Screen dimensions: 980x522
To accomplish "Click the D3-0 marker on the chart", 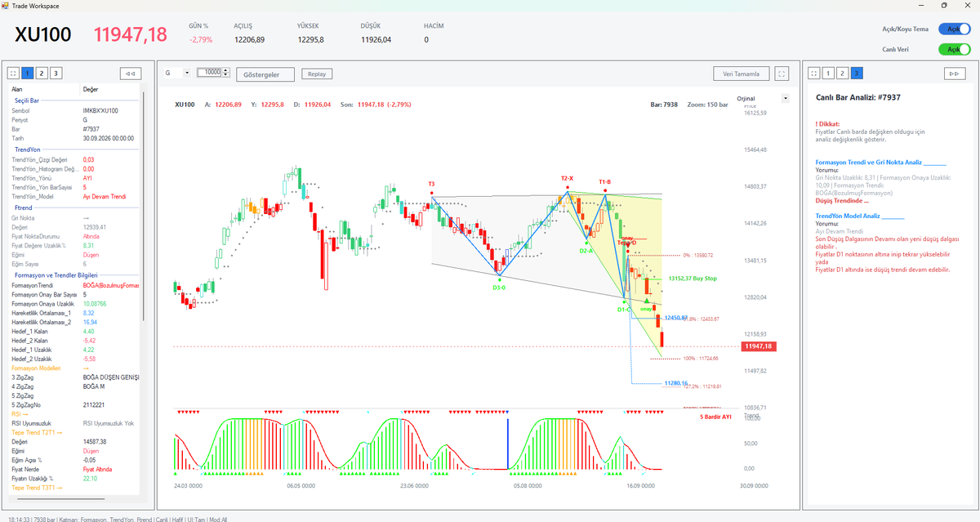I will point(499,288).
